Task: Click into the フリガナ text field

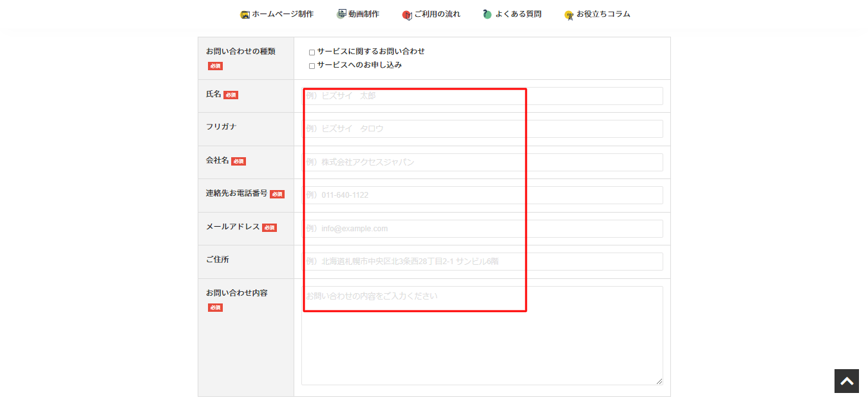Action: click(482, 129)
